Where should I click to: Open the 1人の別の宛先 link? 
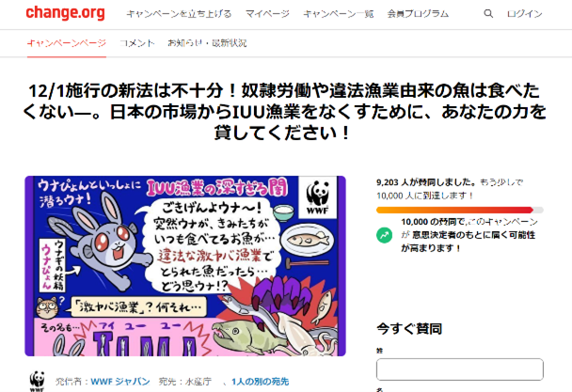tap(260, 382)
